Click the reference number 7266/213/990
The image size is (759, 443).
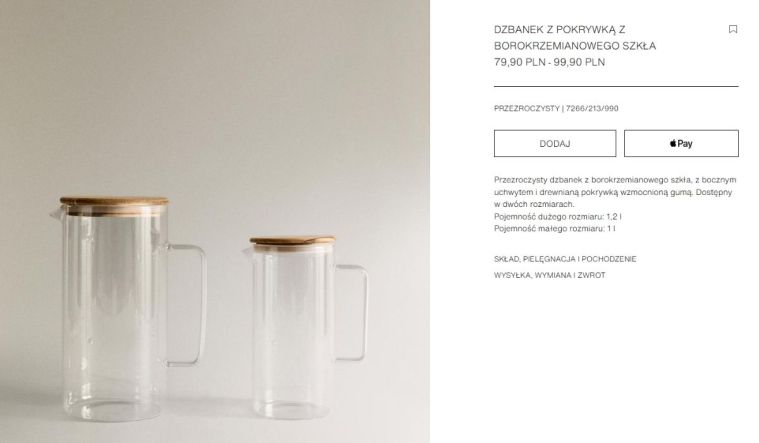point(592,108)
